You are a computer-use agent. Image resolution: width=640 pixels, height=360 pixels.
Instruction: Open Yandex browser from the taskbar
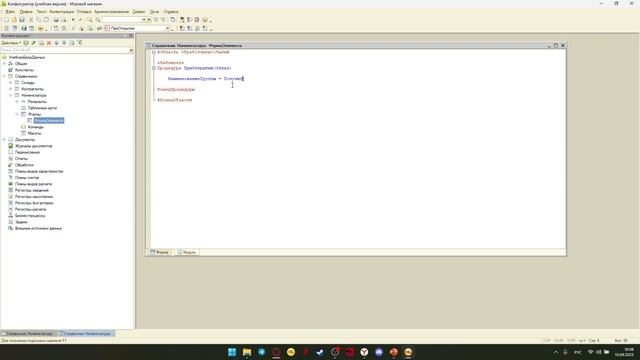pyautogui.click(x=364, y=352)
